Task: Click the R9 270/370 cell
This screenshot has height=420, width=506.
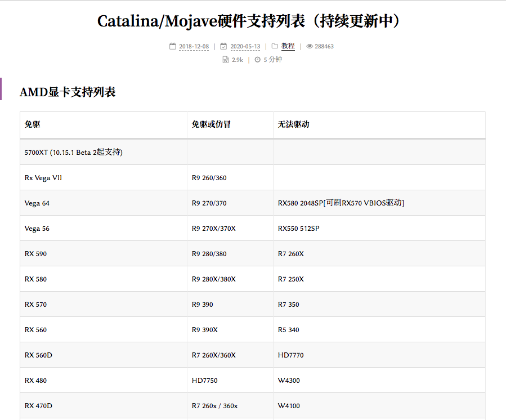Action: 230,203
